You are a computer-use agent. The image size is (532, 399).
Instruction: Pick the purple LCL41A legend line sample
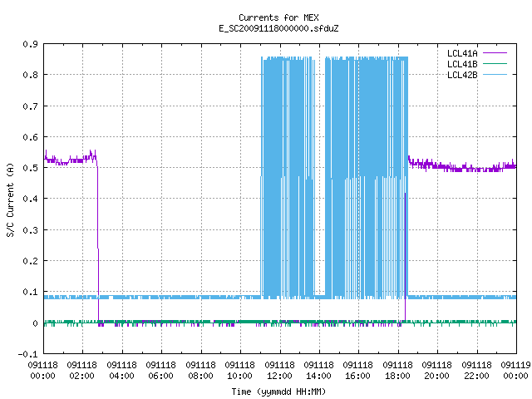(495, 53)
